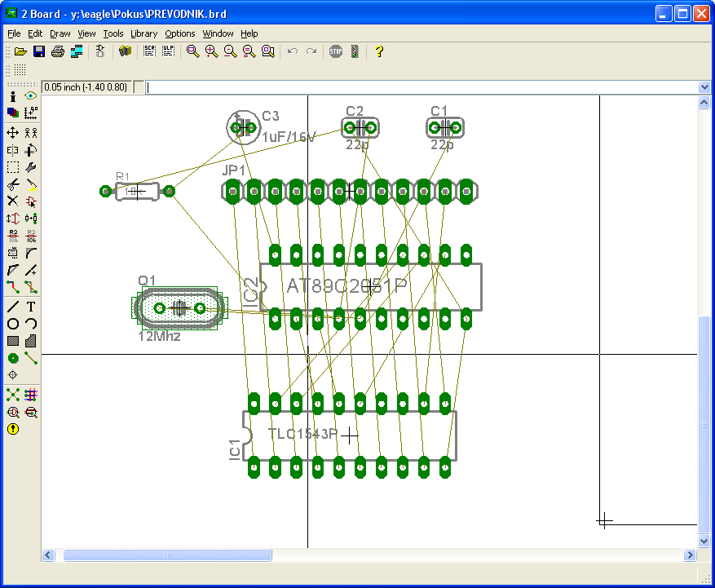
Task: Switch to the schematic editor
Action: (x=99, y=51)
